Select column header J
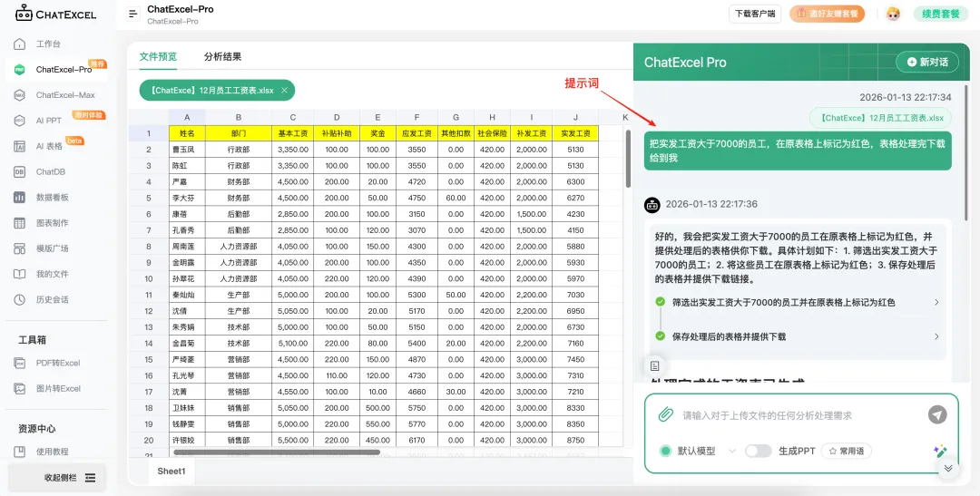Viewport: 980px width, 496px height. tap(575, 117)
